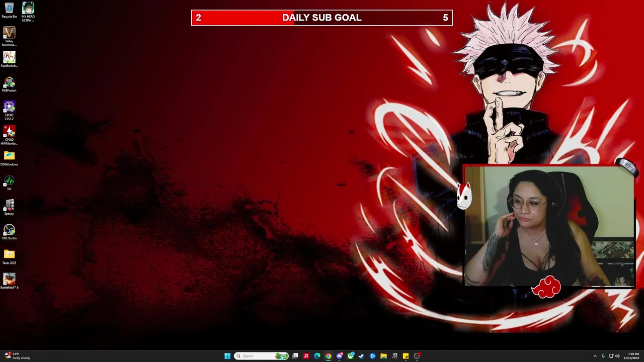Image resolution: width=644 pixels, height=362 pixels.
Task: Open the computer tower app in taskbar
Action: pyautogui.click(x=394, y=356)
